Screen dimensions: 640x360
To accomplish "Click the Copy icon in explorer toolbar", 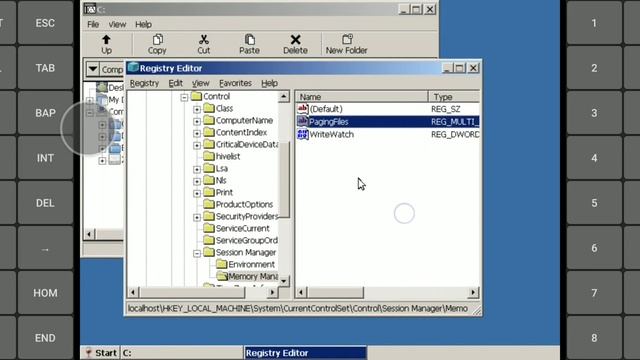I will pos(157,40).
